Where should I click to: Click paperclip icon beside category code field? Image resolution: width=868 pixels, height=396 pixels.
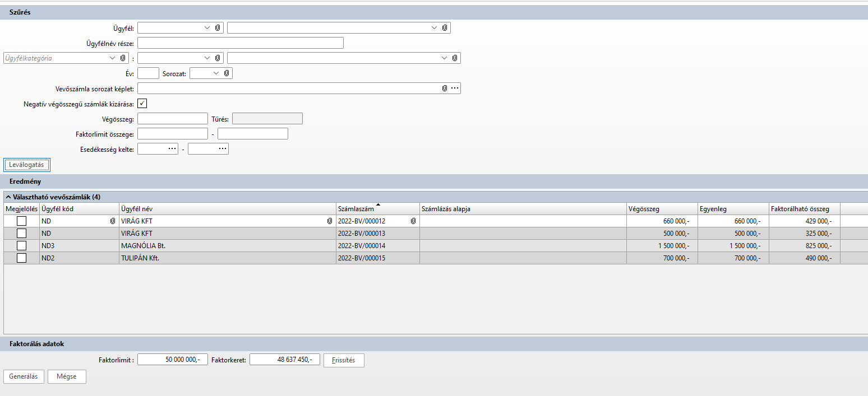(218, 58)
